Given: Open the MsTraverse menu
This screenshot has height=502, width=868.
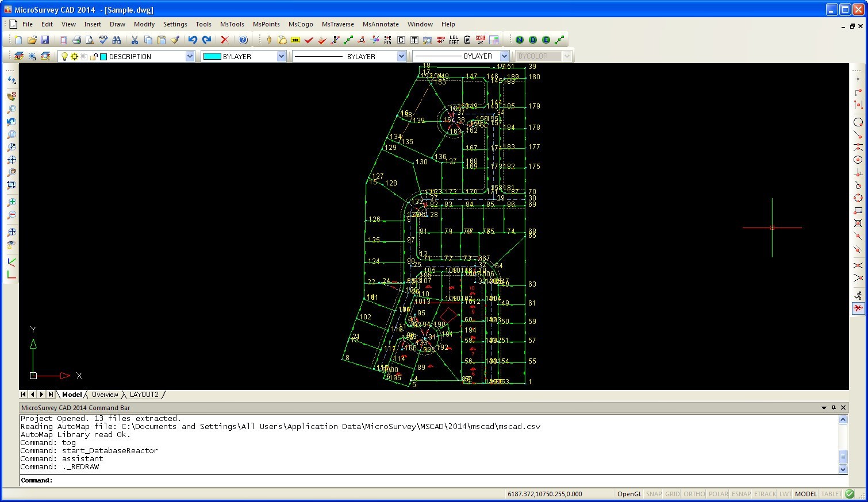Looking at the screenshot, I should point(338,24).
